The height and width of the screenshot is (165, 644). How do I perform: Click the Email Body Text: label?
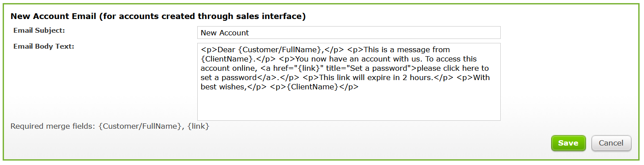(x=44, y=46)
